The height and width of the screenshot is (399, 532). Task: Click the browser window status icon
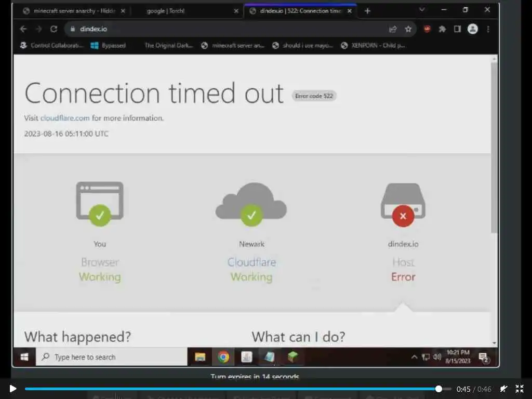[100, 204]
